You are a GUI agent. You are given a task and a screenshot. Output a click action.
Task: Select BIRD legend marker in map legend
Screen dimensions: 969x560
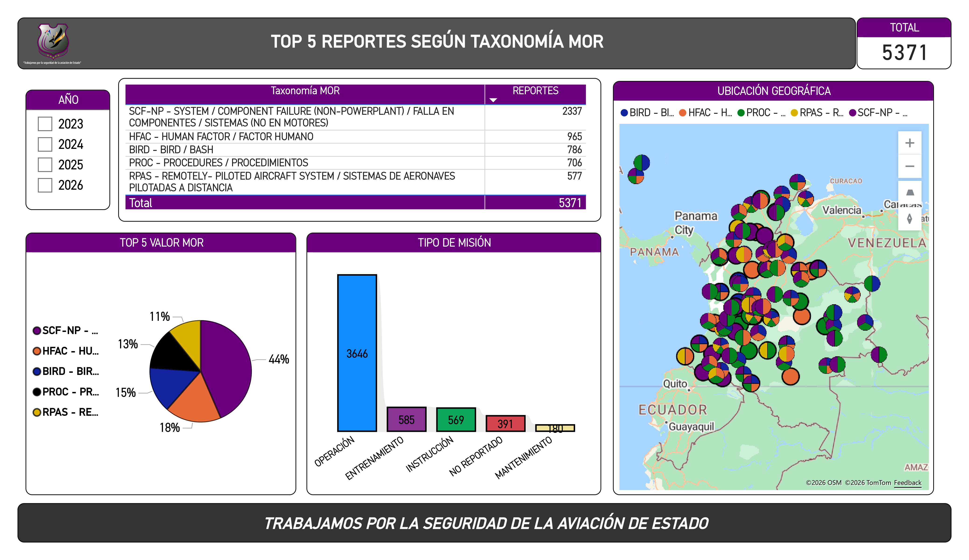624,113
